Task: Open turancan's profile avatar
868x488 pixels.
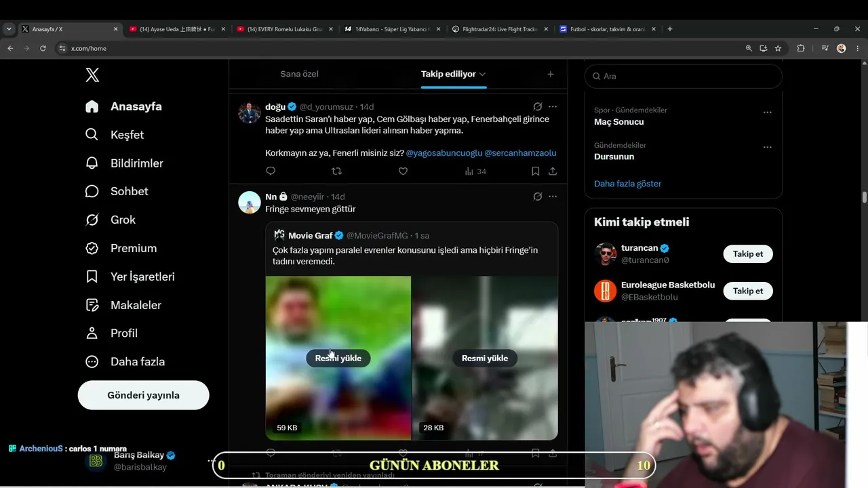Action: [606, 254]
